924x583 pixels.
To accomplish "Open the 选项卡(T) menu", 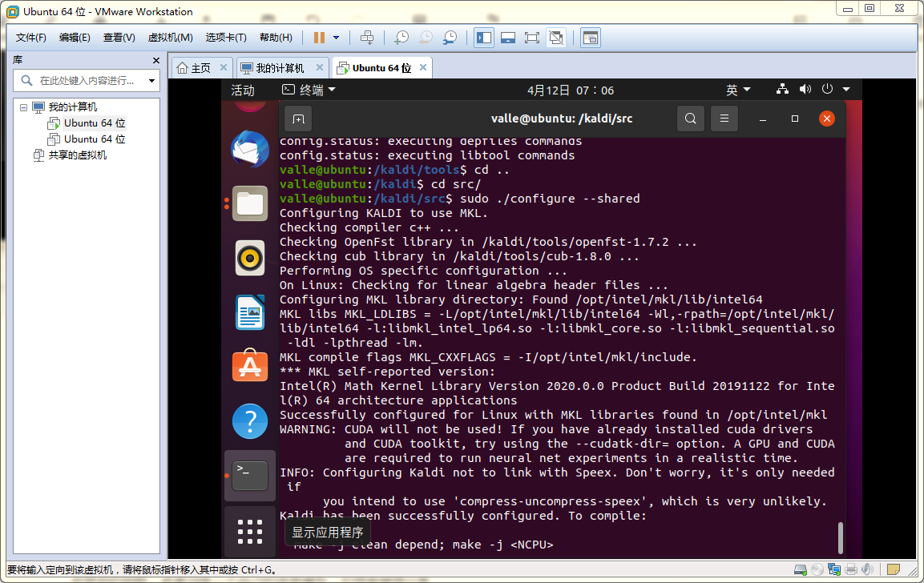I will coord(226,38).
